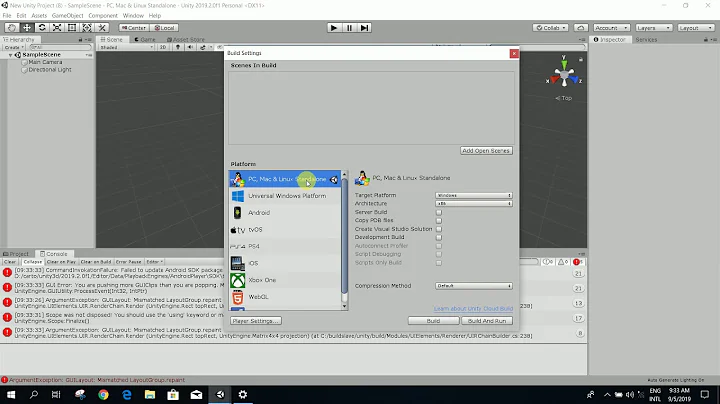Click the Build And Run button
Screen dimensions: 720x404
click(487, 321)
